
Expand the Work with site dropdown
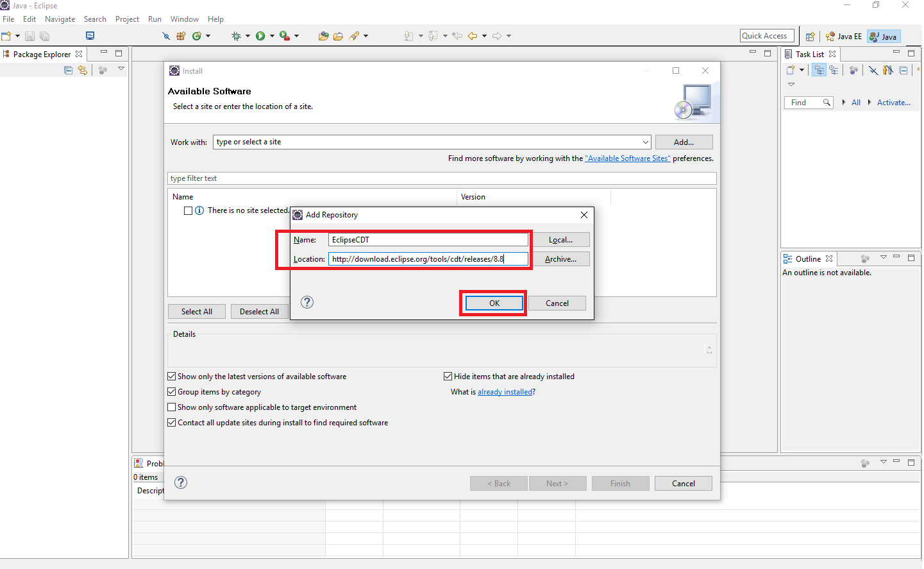[x=645, y=142]
